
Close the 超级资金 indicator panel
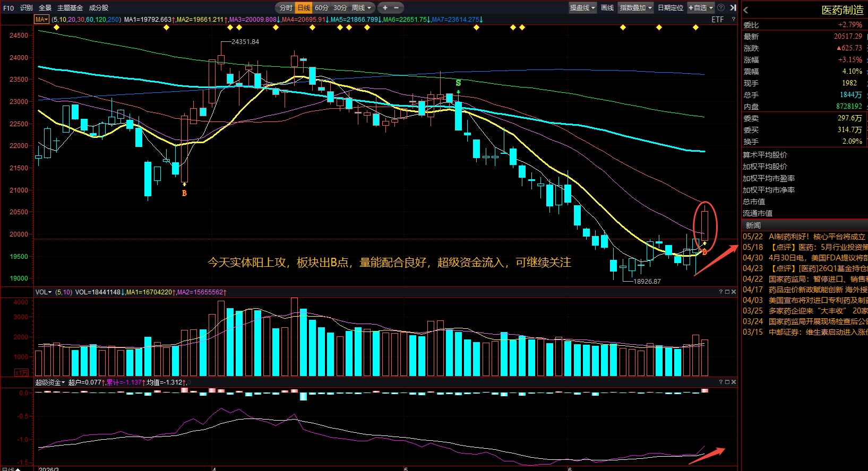click(734, 382)
